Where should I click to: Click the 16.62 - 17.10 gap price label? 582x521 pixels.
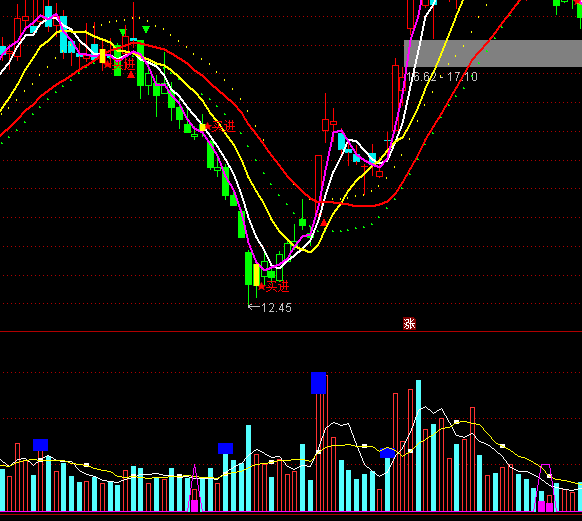(x=442, y=77)
